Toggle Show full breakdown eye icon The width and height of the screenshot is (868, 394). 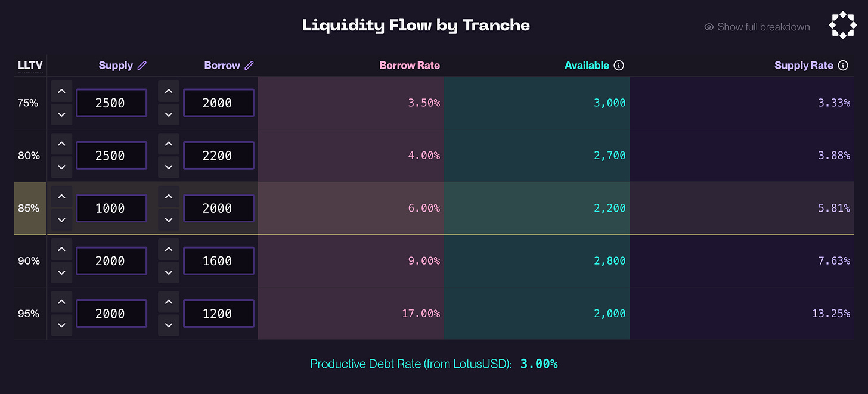709,27
